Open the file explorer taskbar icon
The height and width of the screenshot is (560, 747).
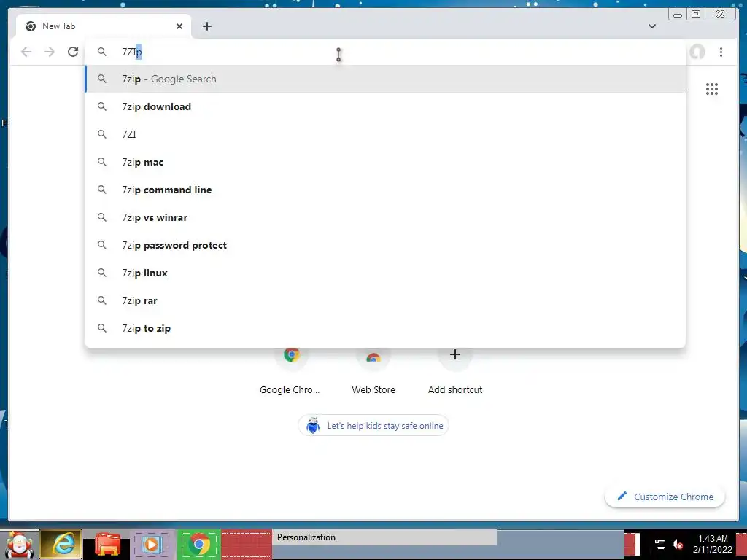tap(107, 544)
